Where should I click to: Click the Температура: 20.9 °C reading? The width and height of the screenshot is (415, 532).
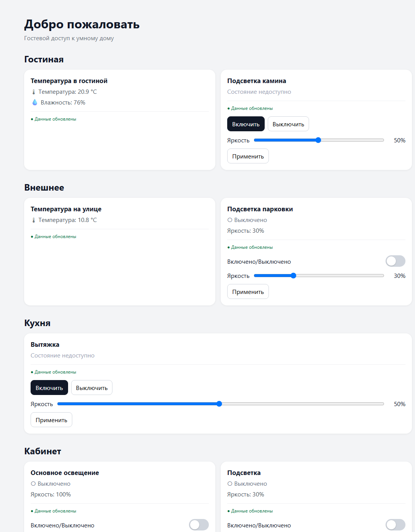(x=68, y=92)
